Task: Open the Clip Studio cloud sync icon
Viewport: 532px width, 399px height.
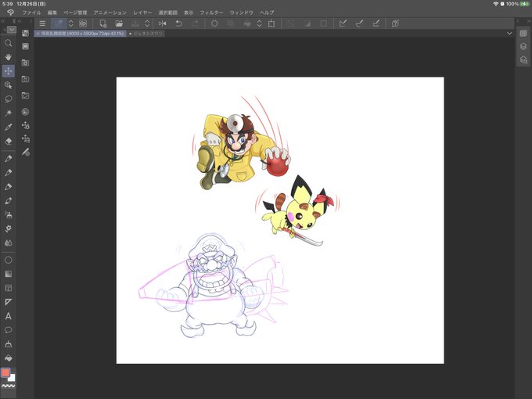Action: 83,23
